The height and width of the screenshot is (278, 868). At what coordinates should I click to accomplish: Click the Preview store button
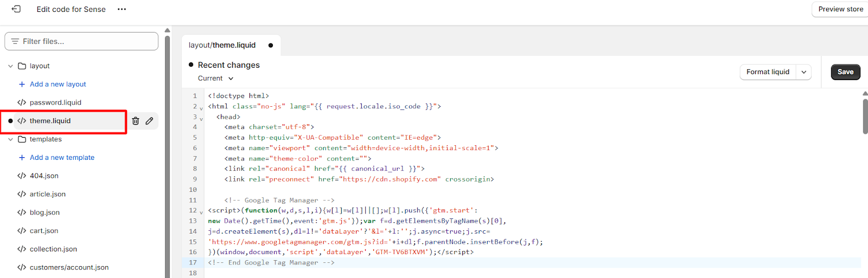(840, 9)
